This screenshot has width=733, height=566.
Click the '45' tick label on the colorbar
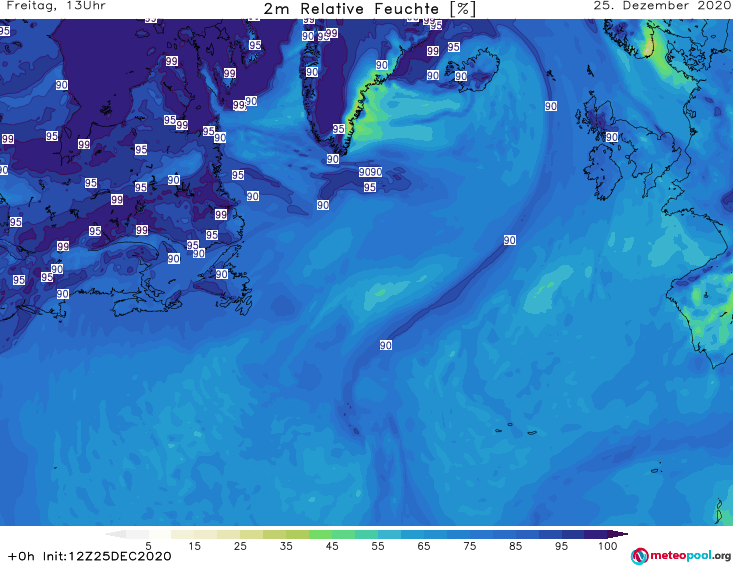click(x=332, y=546)
